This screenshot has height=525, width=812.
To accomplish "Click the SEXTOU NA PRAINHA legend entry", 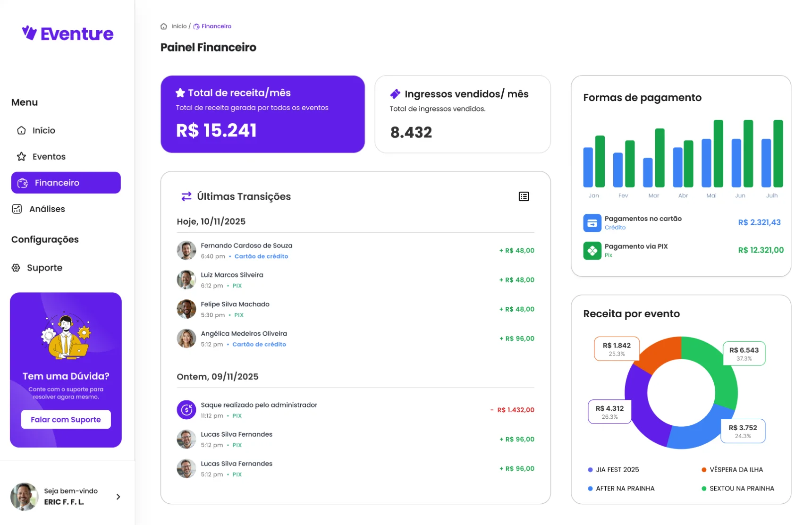I will (738, 489).
